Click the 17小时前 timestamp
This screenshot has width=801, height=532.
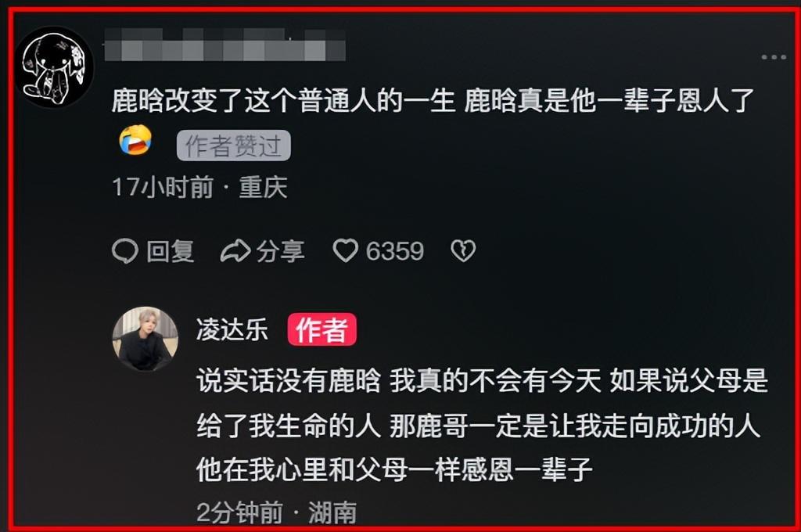(x=163, y=187)
